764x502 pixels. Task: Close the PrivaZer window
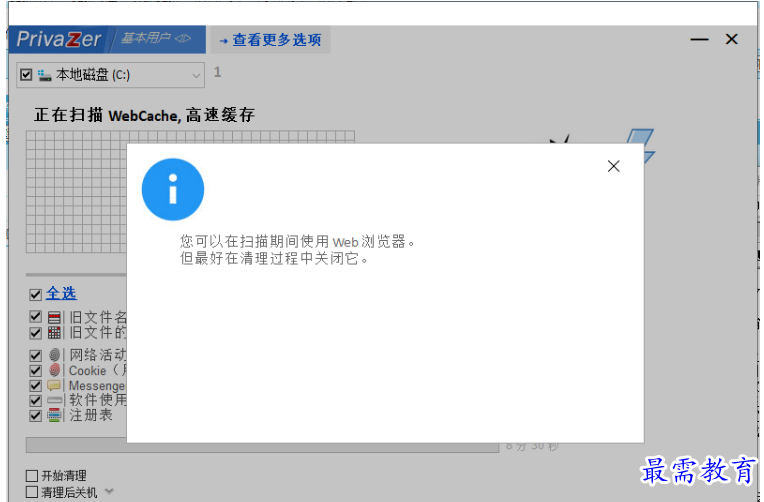731,39
